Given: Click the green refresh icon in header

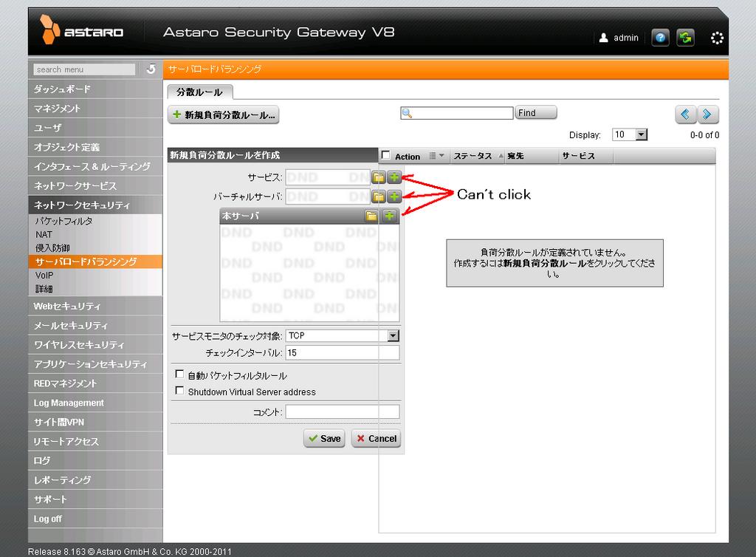Looking at the screenshot, I should tap(685, 38).
